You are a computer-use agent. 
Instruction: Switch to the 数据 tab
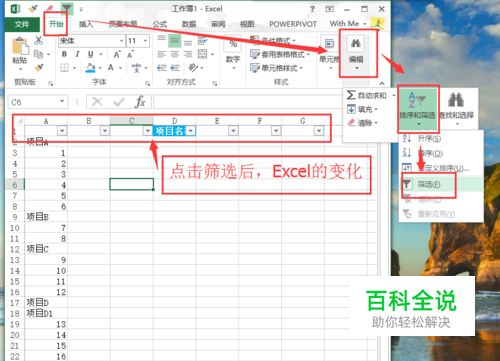pyautogui.click(x=189, y=24)
